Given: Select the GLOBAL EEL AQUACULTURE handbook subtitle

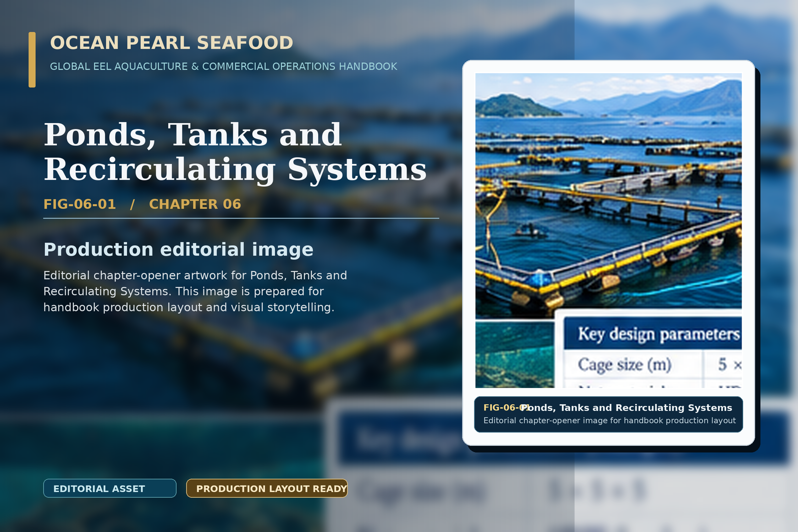Looking at the screenshot, I should 223,66.
